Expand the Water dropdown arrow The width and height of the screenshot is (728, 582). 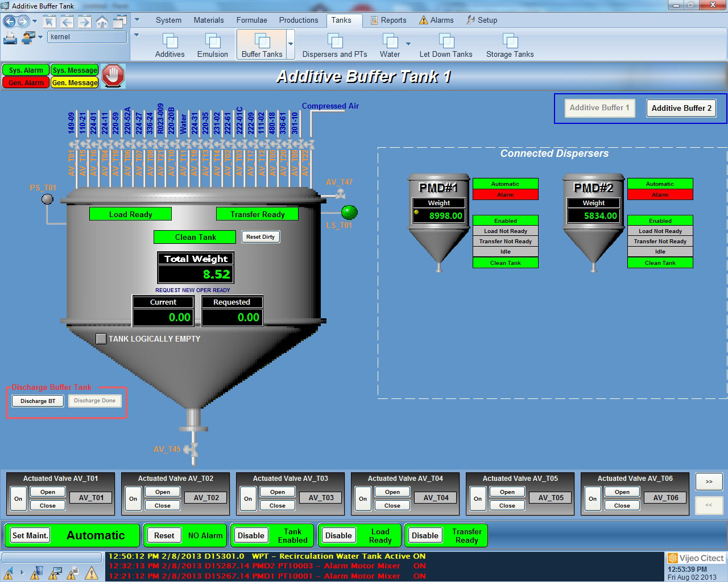pyautogui.click(x=408, y=44)
